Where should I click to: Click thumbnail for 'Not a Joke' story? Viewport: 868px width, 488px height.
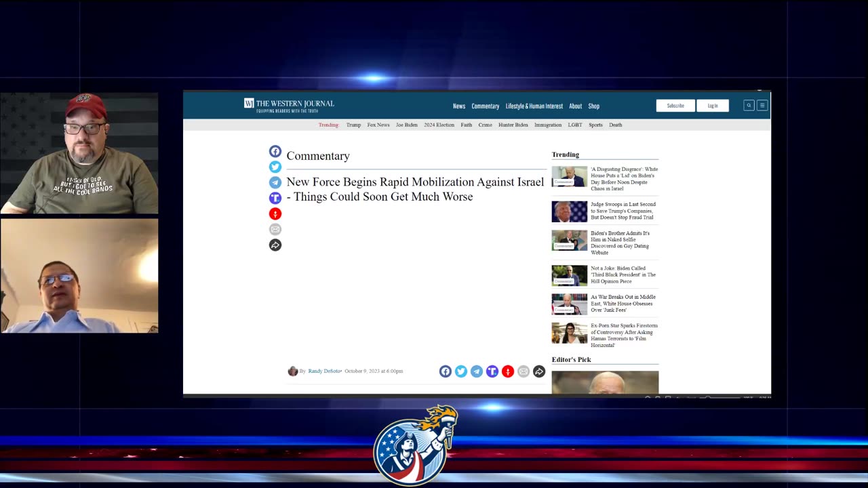569,275
